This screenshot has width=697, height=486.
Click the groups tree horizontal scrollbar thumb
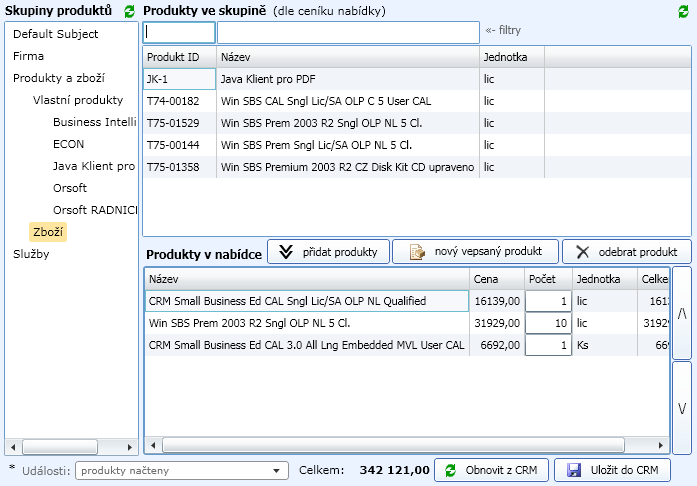pyautogui.click(x=60, y=447)
